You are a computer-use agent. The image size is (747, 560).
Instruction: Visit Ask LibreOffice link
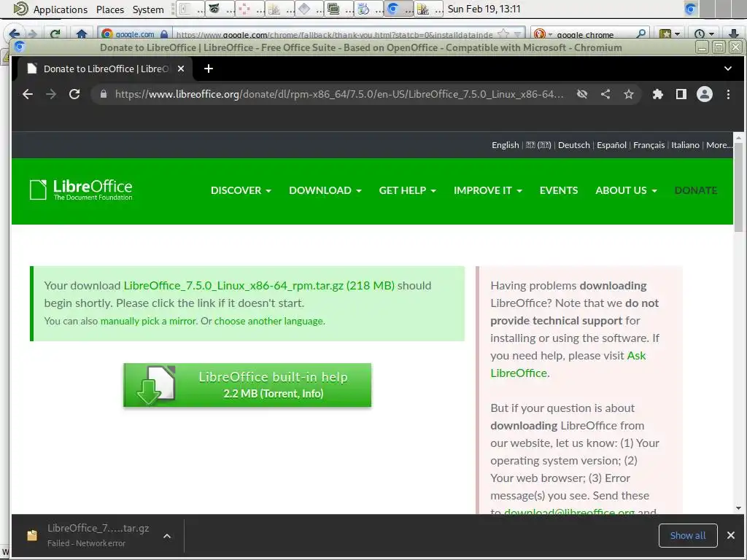click(x=568, y=365)
